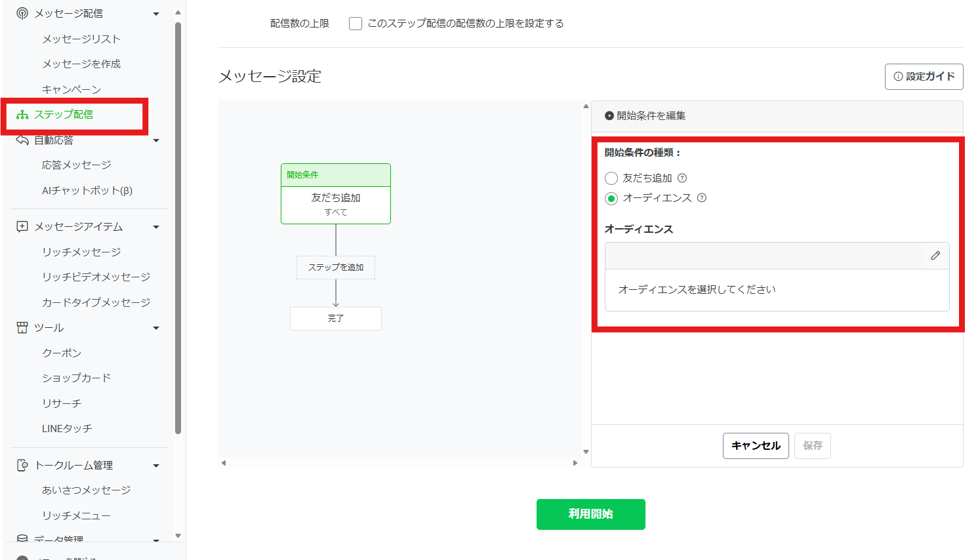Enable the delivery limit checkbox
Viewport: 980px width, 560px height.
pyautogui.click(x=356, y=24)
